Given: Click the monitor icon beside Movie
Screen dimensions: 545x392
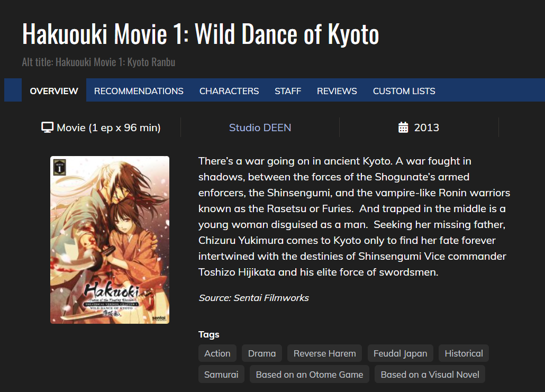Looking at the screenshot, I should coord(47,127).
